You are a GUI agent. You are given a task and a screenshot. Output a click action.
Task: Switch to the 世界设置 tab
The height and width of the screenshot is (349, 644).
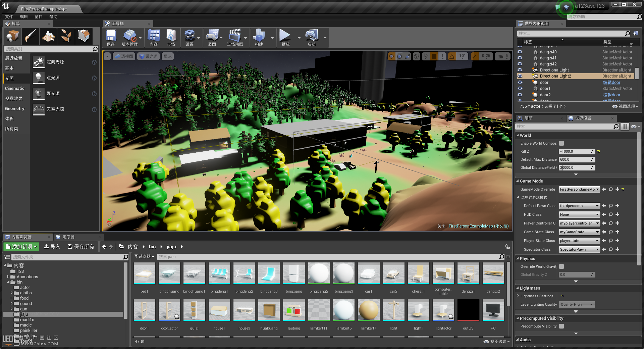point(583,118)
